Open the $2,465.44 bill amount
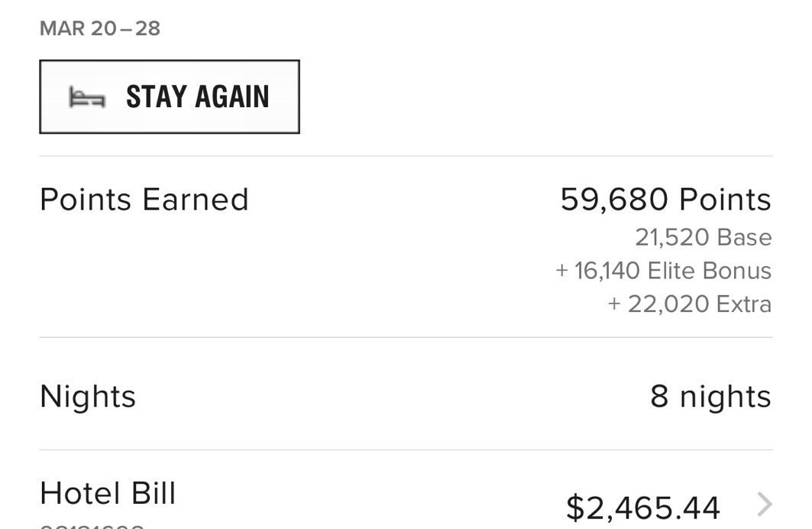Screen dimensions: 812x529 [x=642, y=508]
